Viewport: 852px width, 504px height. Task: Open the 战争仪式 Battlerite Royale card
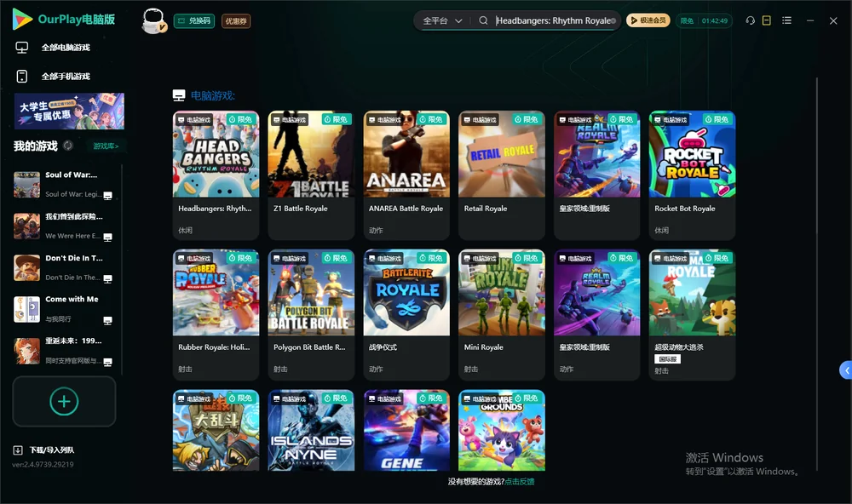tap(406, 314)
